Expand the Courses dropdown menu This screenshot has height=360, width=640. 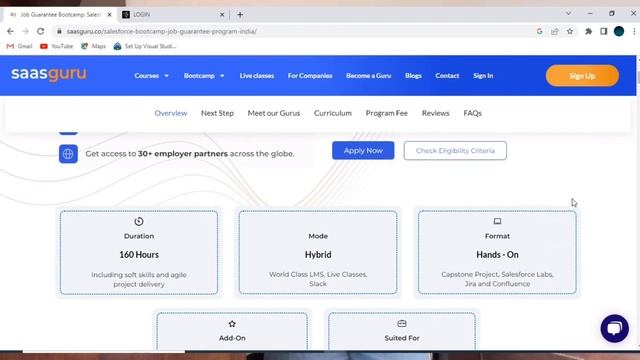(x=151, y=76)
